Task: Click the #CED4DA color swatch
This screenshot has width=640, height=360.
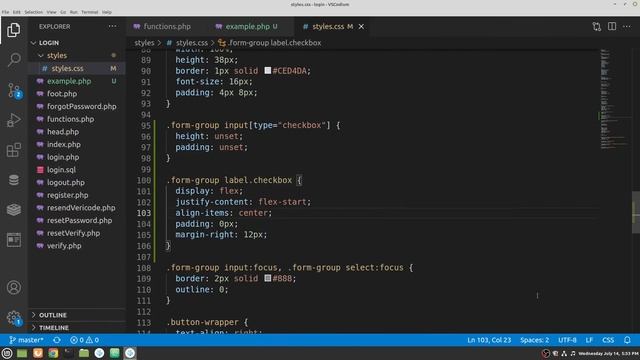Action: pyautogui.click(x=268, y=71)
